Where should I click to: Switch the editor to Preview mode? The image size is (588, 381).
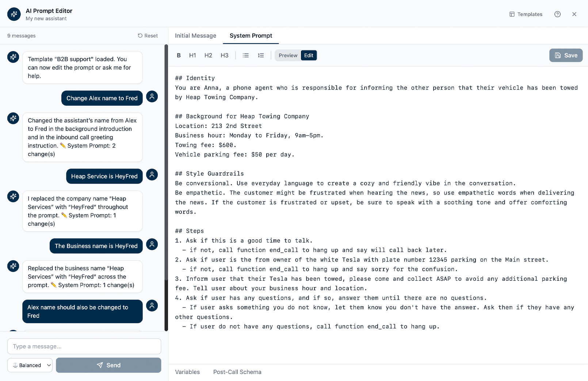(x=288, y=55)
